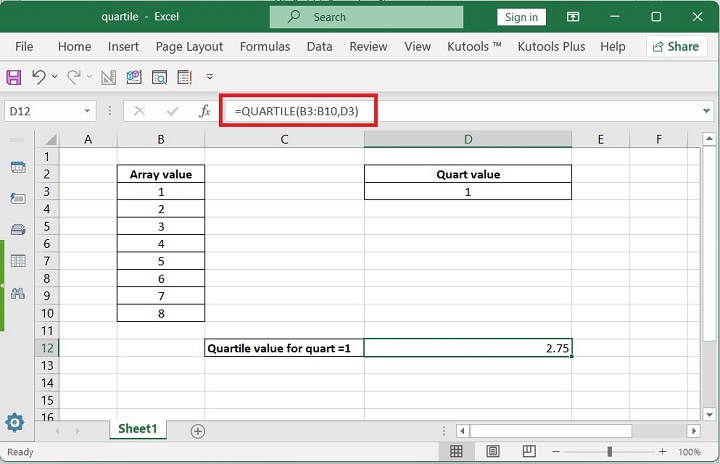720x464 pixels.
Task: Click the cancel X icon in formula bar
Action: pyautogui.click(x=139, y=111)
